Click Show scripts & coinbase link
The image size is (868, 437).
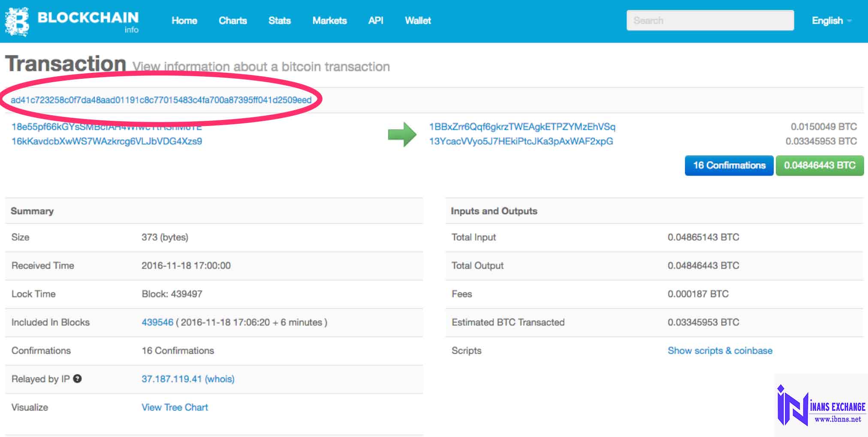720,350
